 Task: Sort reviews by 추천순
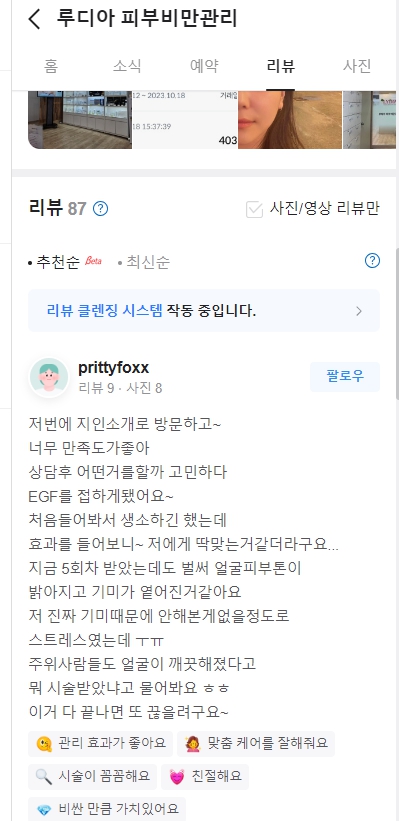click(58, 262)
